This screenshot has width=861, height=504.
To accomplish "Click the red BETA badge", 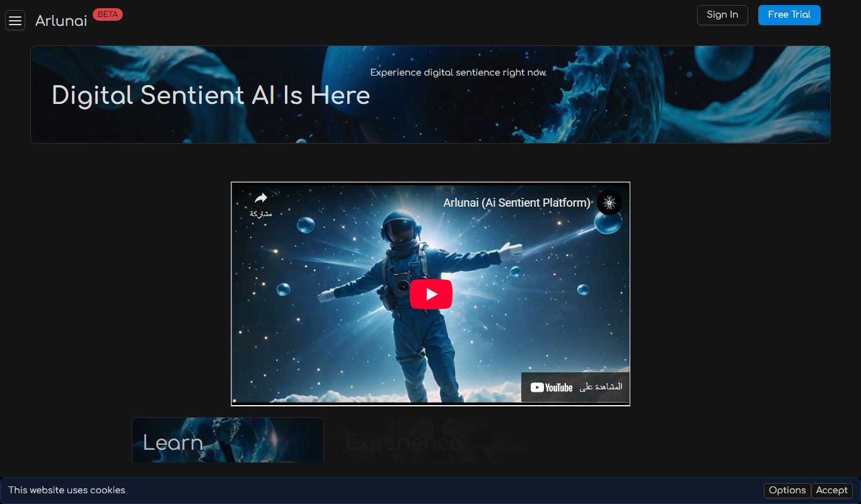I will [108, 14].
